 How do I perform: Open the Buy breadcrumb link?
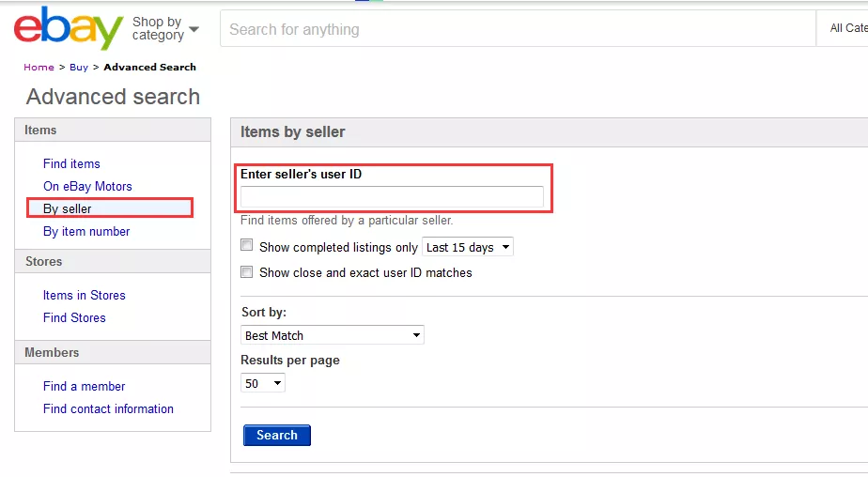pyautogui.click(x=79, y=68)
